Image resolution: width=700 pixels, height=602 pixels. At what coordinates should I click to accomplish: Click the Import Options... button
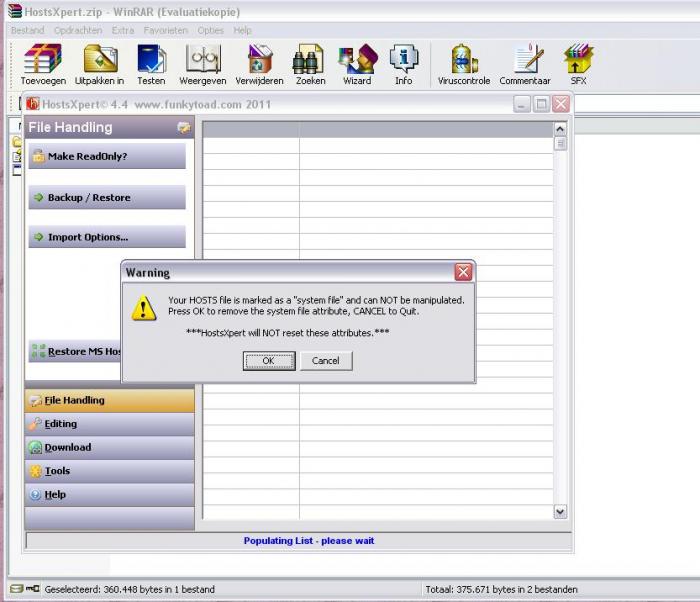[x=107, y=237]
